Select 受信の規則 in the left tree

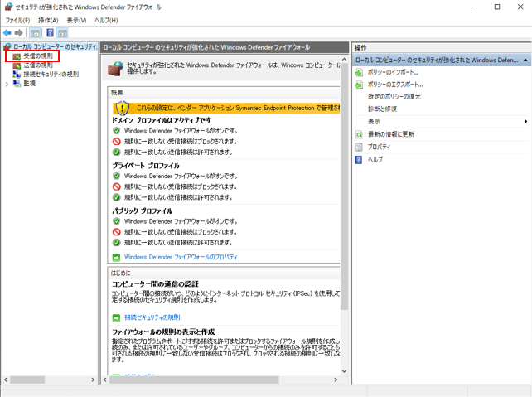[37, 56]
